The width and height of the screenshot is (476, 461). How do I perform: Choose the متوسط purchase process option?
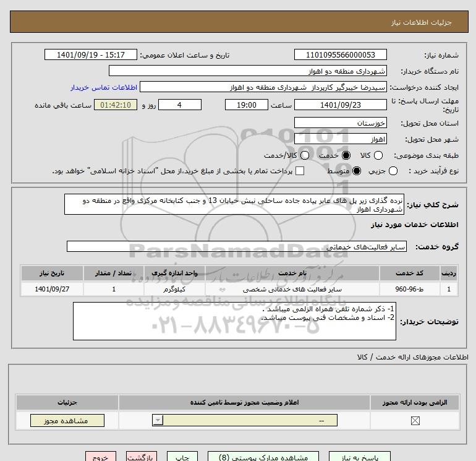[357, 171]
